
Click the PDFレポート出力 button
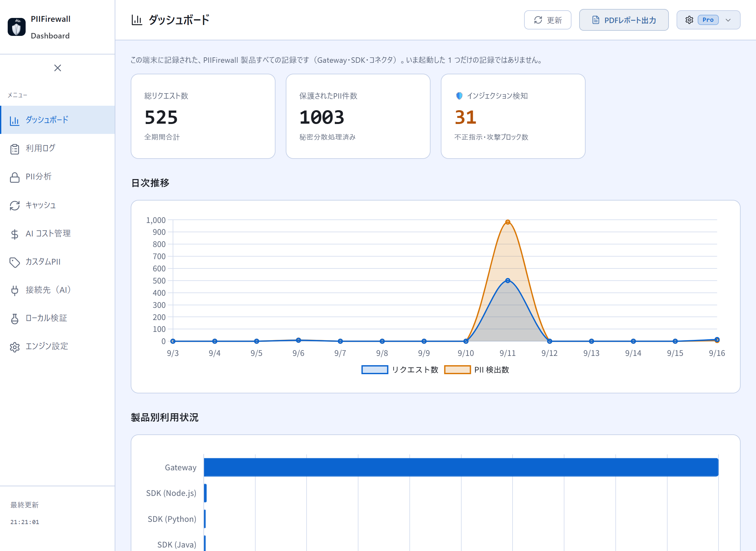pos(624,20)
